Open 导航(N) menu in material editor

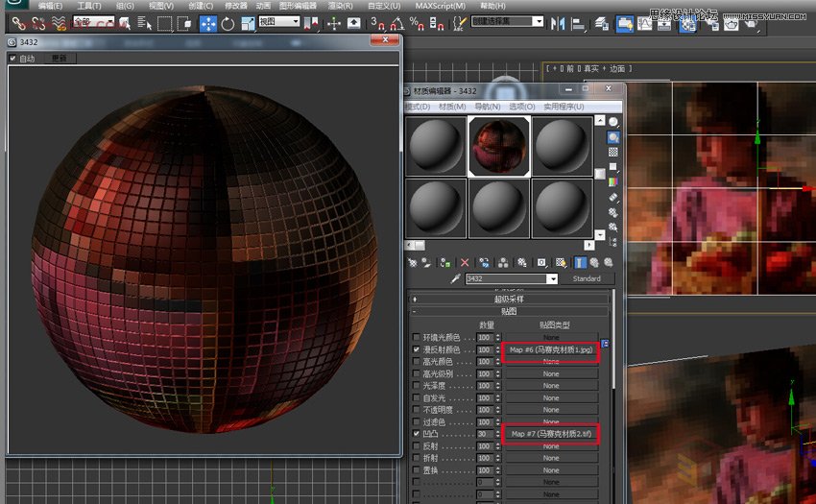[487, 107]
